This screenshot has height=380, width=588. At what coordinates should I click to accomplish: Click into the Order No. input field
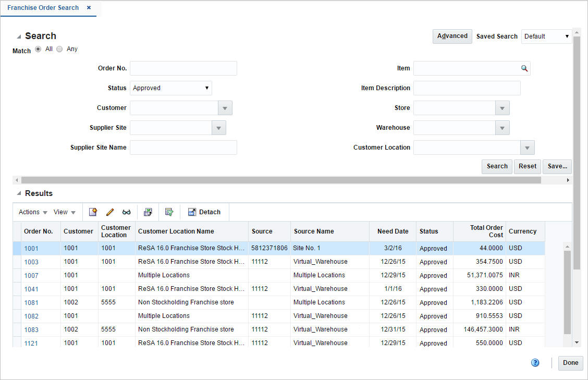click(x=183, y=68)
